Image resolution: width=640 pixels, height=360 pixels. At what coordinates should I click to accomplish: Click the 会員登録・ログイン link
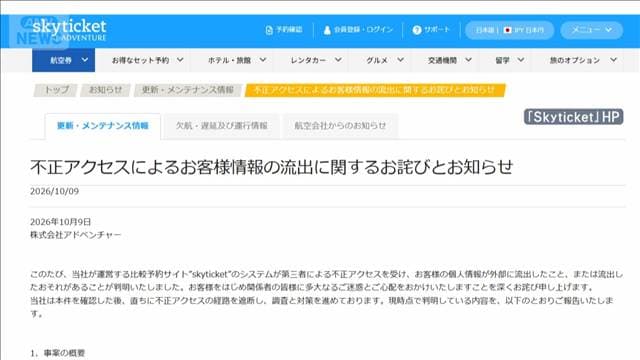click(363, 30)
